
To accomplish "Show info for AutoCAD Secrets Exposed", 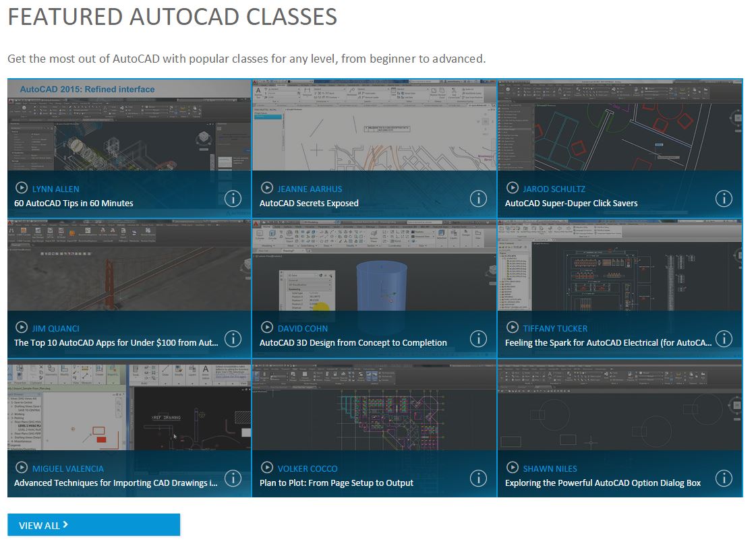I will pos(478,199).
